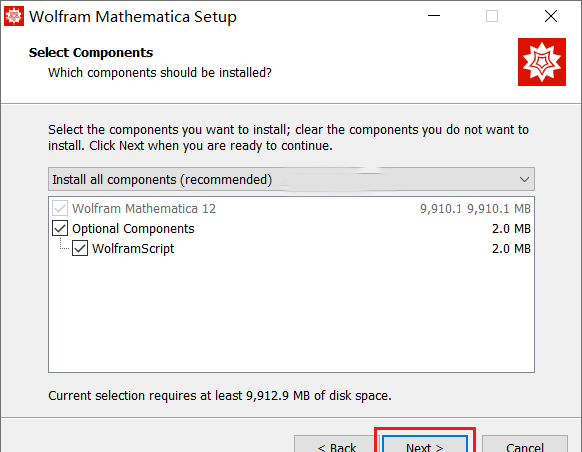
Task: Close the setup window with X
Action: (551, 16)
